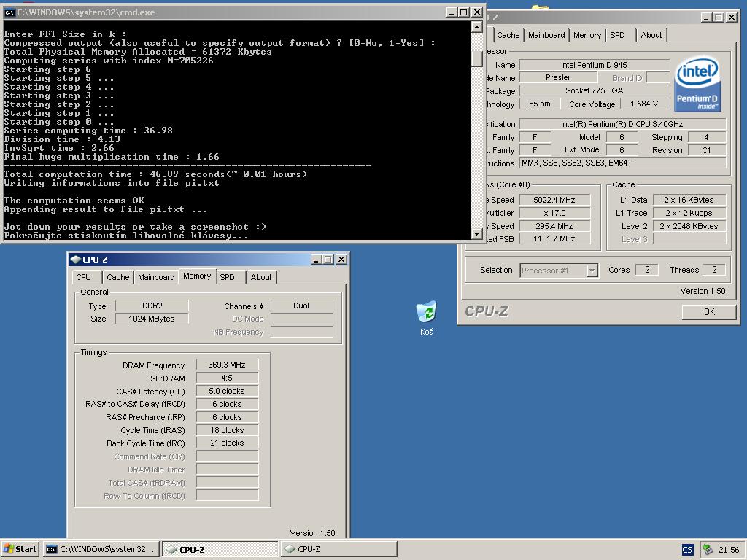Click the code name Presler field
The image size is (747, 560).
click(x=558, y=77)
